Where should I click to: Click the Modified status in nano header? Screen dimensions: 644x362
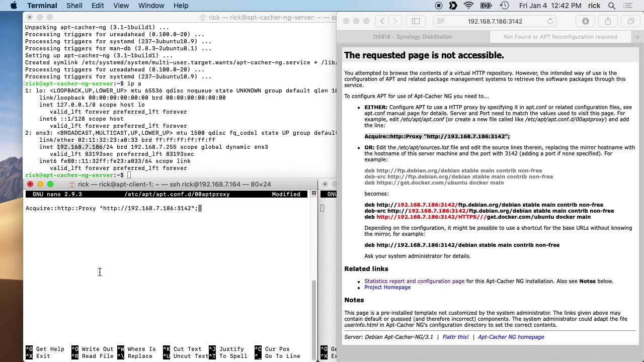pyautogui.click(x=286, y=194)
